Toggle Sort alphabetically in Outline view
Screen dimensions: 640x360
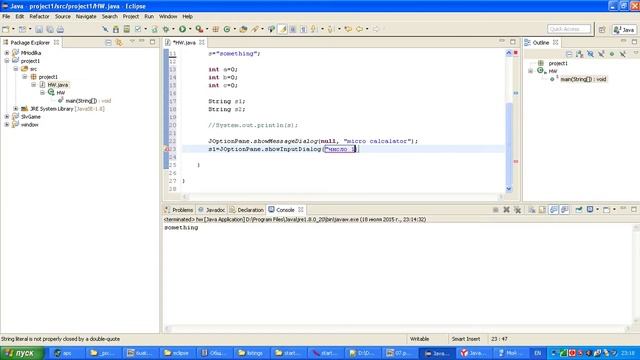point(580,54)
